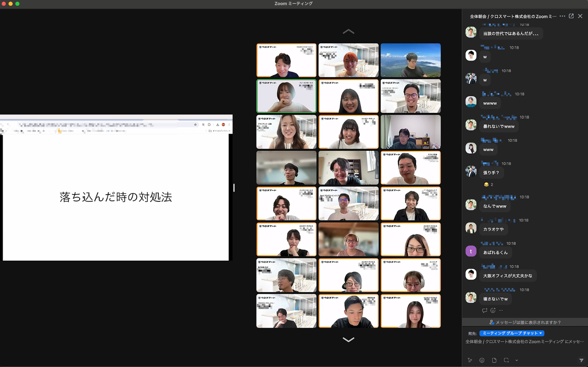Screen dimensions: 588x367
Task: Select the カラオケや chat message
Action: [493, 229]
